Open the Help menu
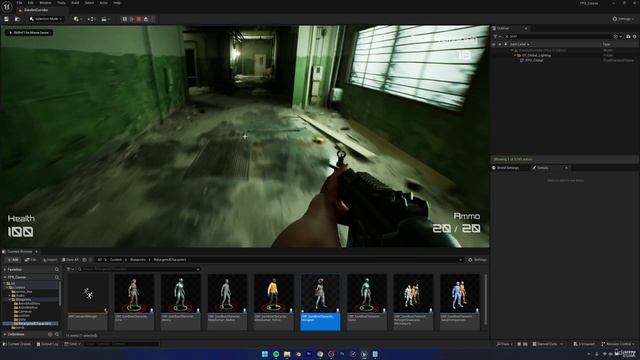 click(x=117, y=3)
